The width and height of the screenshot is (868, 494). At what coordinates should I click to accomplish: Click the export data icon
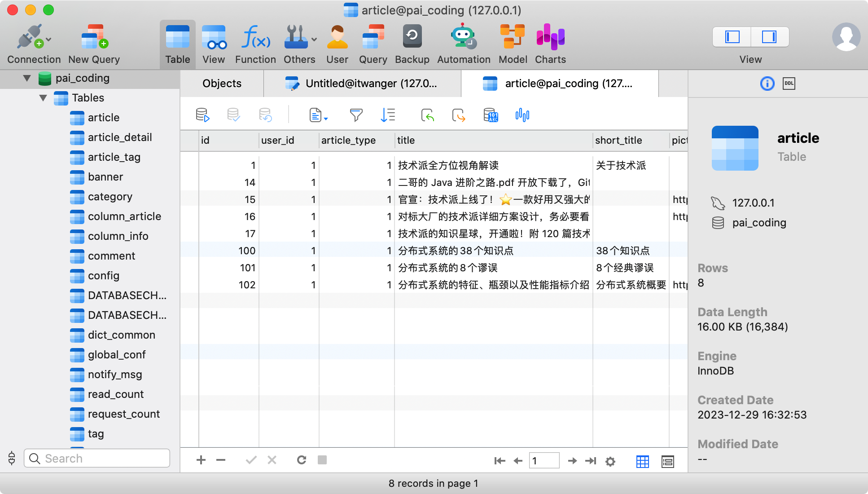coord(459,115)
